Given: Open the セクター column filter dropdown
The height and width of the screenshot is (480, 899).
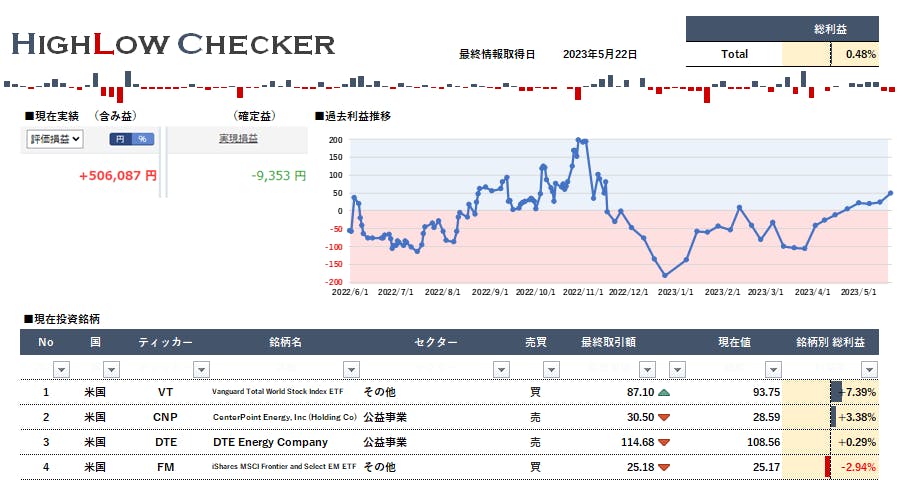Looking at the screenshot, I should 500,369.
